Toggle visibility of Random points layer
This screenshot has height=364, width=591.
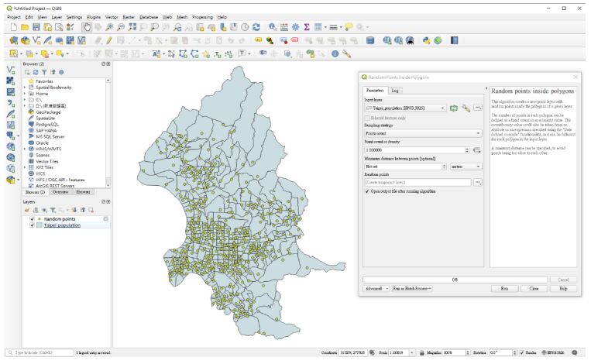click(x=32, y=219)
